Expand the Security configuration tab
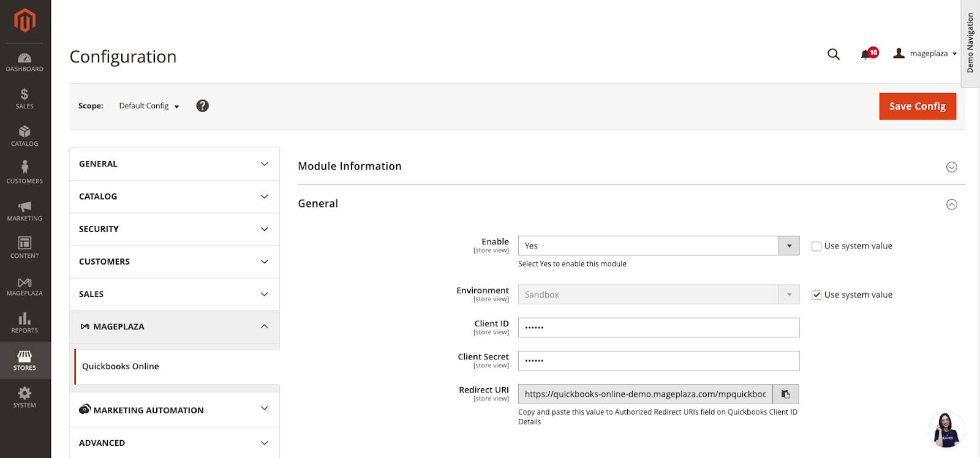This screenshot has width=980, height=458. 175,229
